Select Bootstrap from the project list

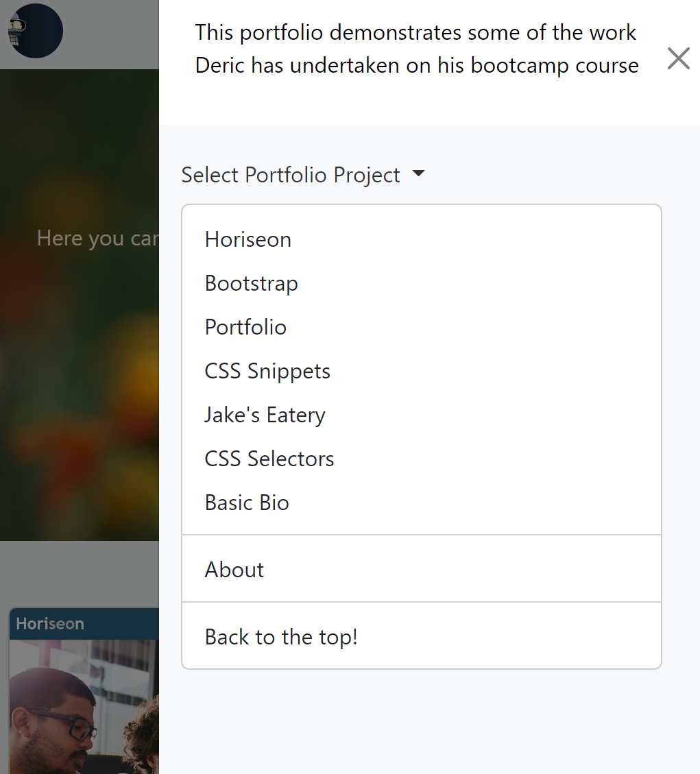251,283
